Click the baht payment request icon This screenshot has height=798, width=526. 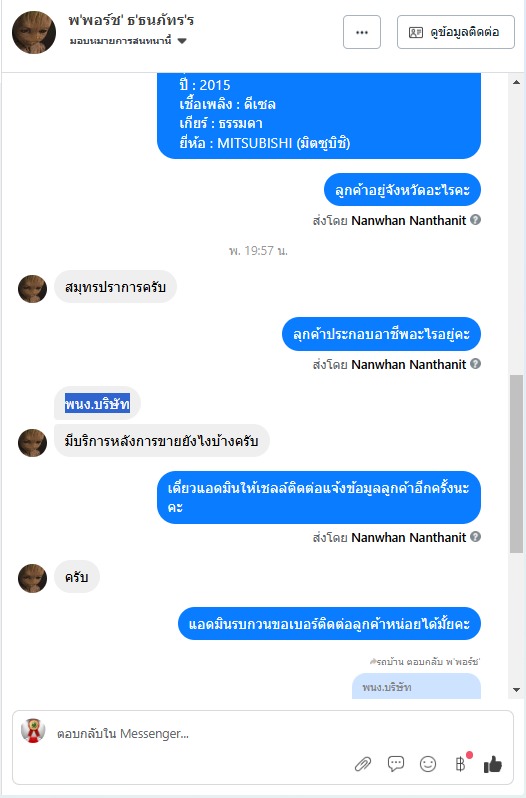tap(460, 764)
